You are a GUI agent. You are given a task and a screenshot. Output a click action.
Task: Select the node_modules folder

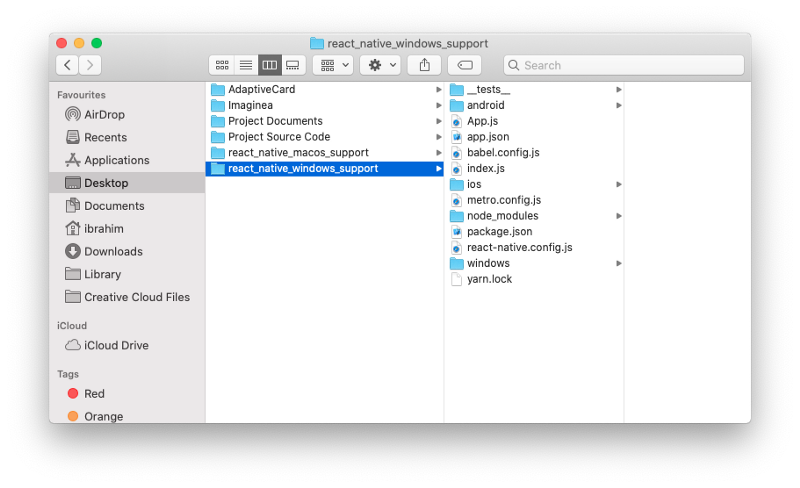[x=534, y=216]
